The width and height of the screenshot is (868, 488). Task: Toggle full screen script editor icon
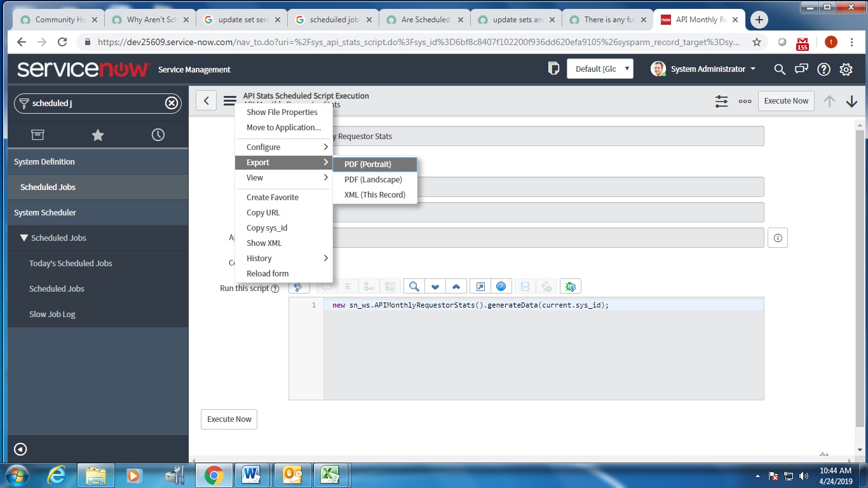pyautogui.click(x=480, y=287)
